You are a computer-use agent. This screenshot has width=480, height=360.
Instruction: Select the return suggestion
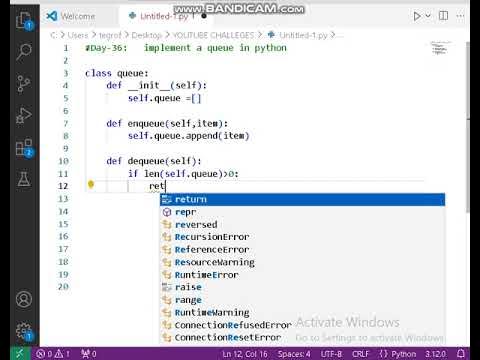point(302,199)
